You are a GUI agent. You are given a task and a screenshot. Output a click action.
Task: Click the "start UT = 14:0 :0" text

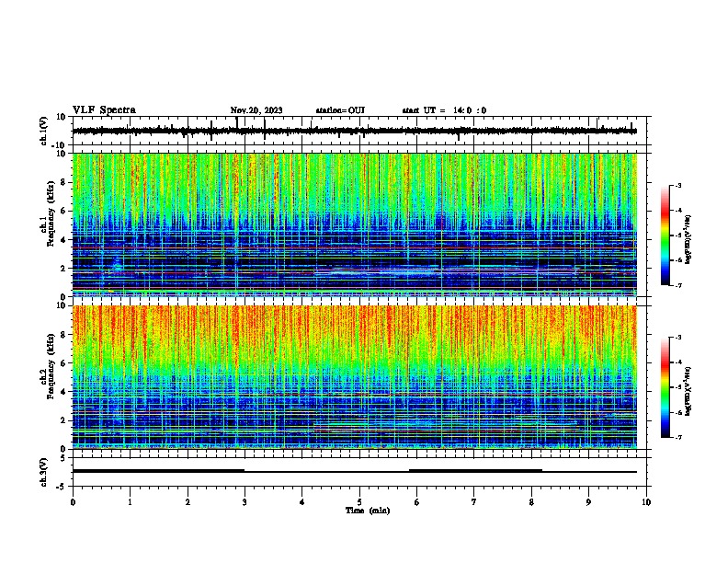coord(444,110)
